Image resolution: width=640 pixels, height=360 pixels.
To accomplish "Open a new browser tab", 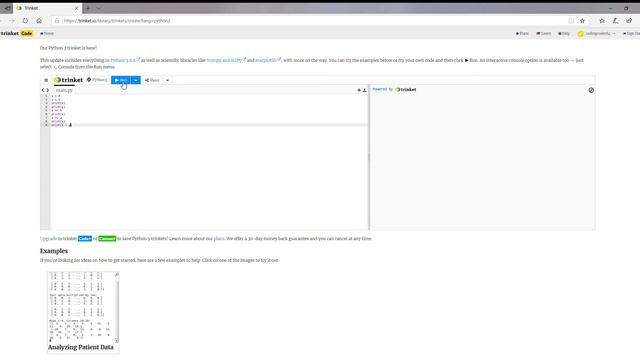I will (x=88, y=8).
